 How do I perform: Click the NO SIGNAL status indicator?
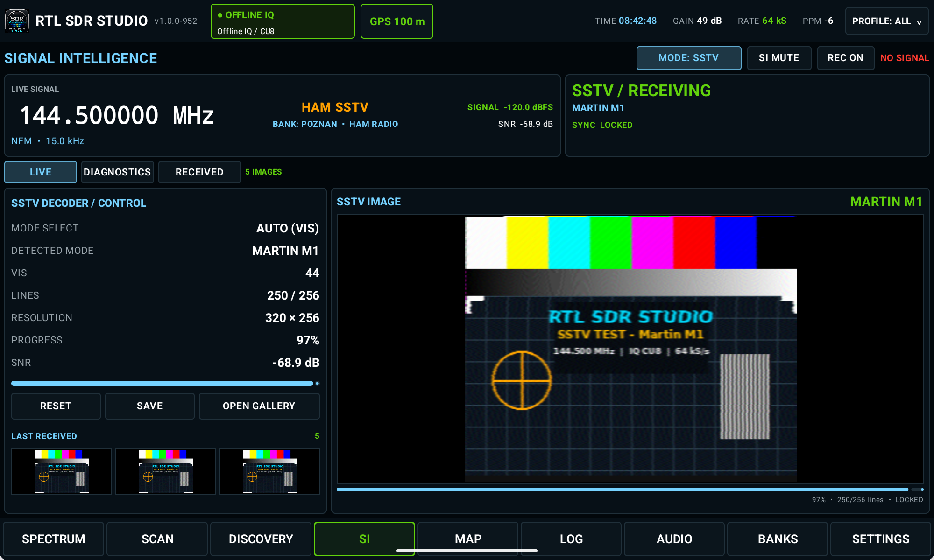coord(904,58)
